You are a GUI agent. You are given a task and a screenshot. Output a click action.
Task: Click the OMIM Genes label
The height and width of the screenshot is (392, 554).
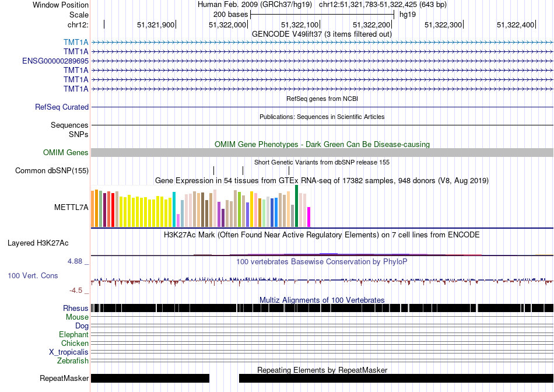pyautogui.click(x=65, y=153)
